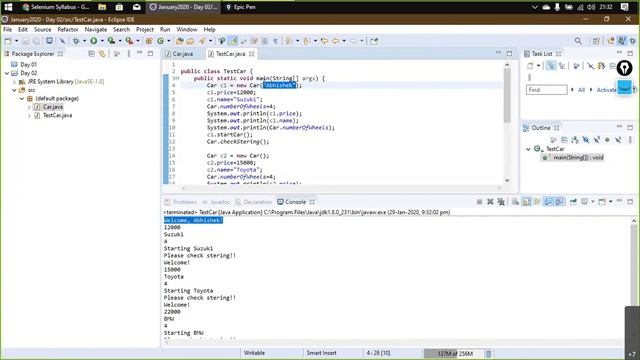This screenshot has width=640, height=360.
Task: Open the File menu
Action: (8, 29)
